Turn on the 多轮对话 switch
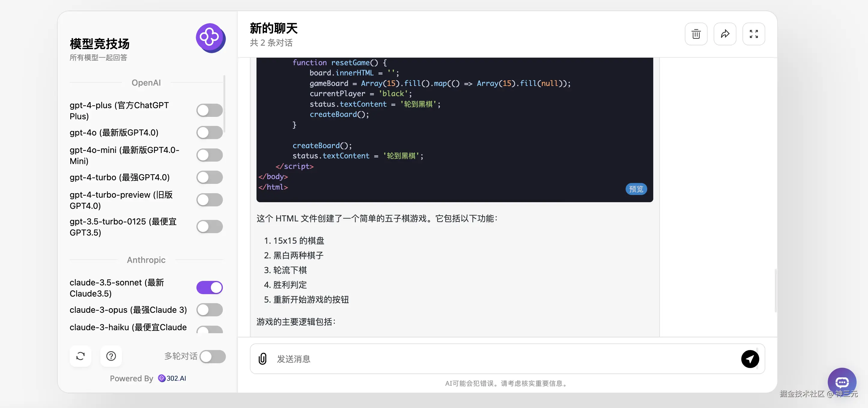Viewport: 868px width, 408px height. [x=212, y=356]
